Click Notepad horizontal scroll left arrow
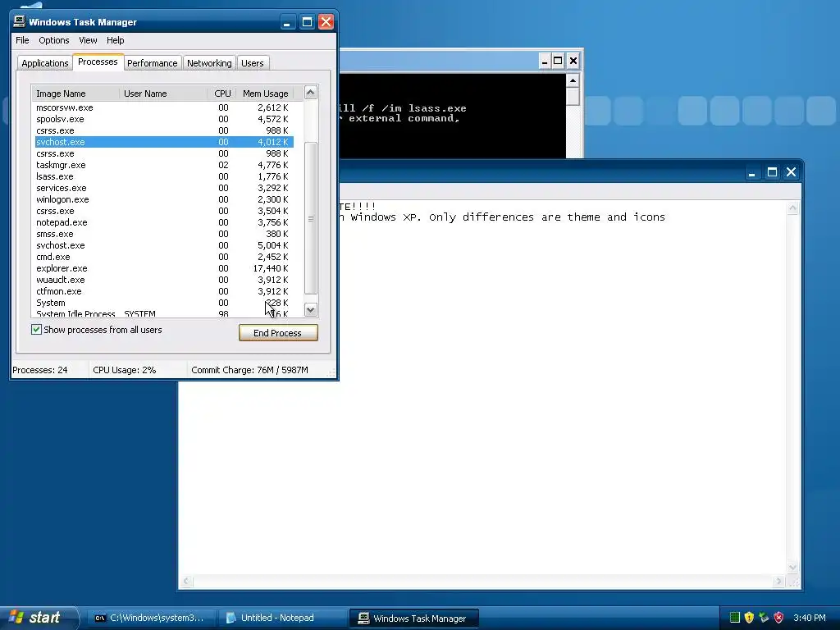 (x=186, y=582)
